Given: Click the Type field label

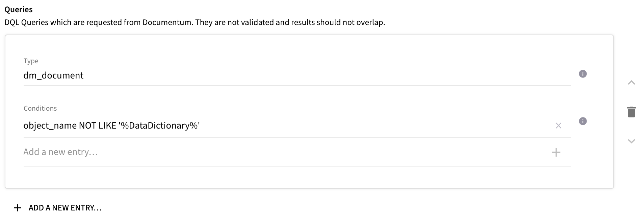Looking at the screenshot, I should click(x=31, y=61).
